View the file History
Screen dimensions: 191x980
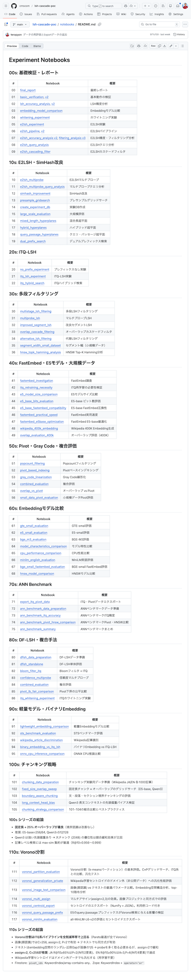(x=179, y=34)
